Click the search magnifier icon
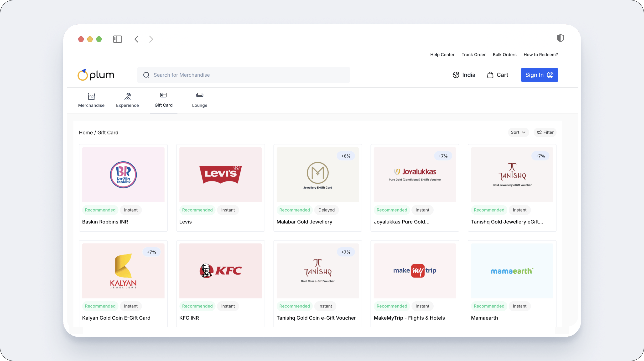The image size is (644, 361). (x=146, y=75)
